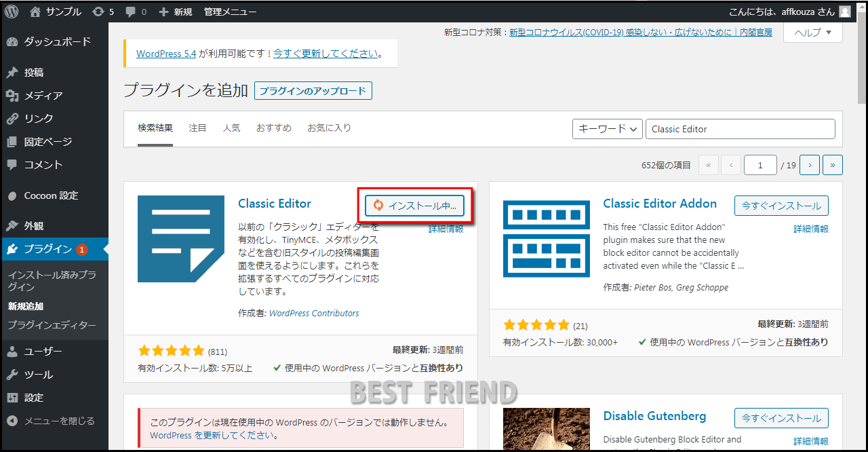Viewport: 868px width, 452px height.
Task: Open WordPress Contributors author link
Action: [x=314, y=314]
